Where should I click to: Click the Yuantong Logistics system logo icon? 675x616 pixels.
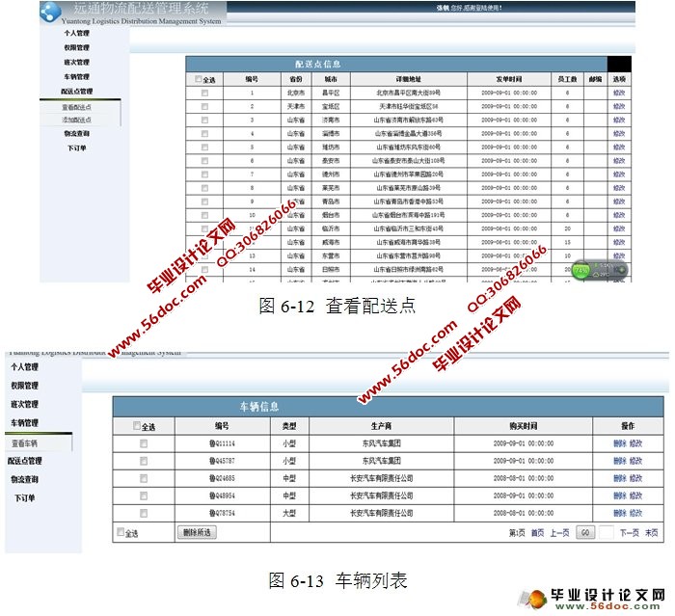[47, 11]
